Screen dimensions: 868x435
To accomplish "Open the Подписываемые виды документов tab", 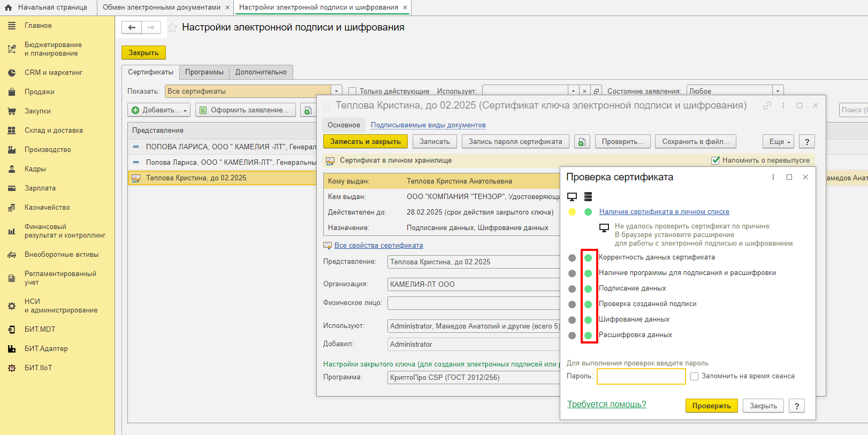I will pyautogui.click(x=428, y=125).
